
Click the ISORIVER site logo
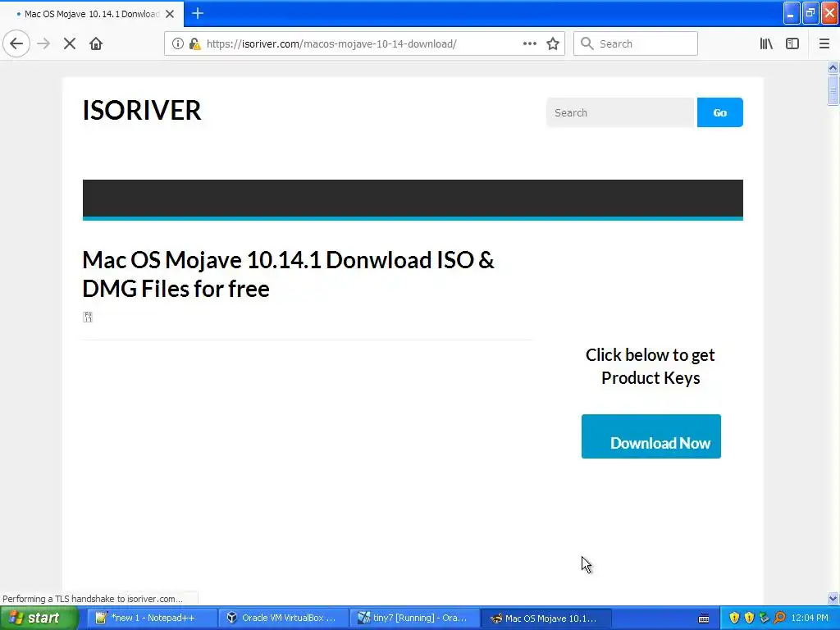[x=142, y=111]
